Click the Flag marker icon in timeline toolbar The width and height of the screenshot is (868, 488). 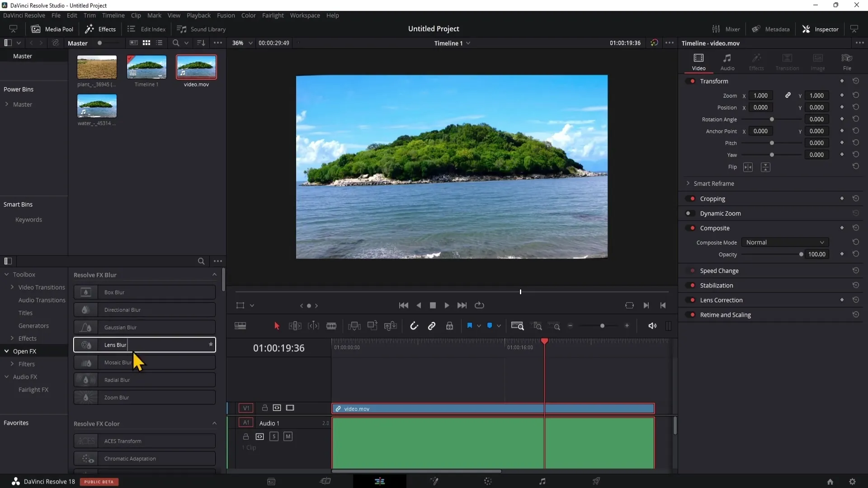click(x=470, y=326)
